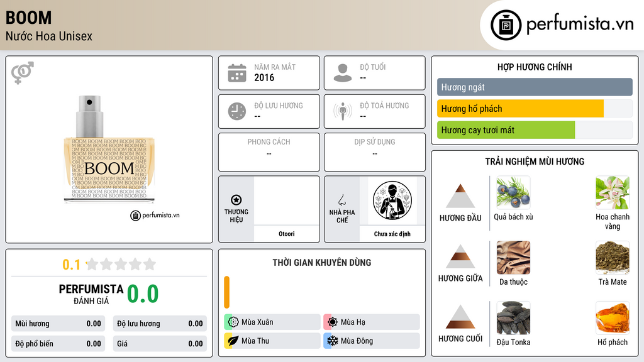Click the Mùa Thu leaf icon
The image size is (644, 362).
[233, 341]
